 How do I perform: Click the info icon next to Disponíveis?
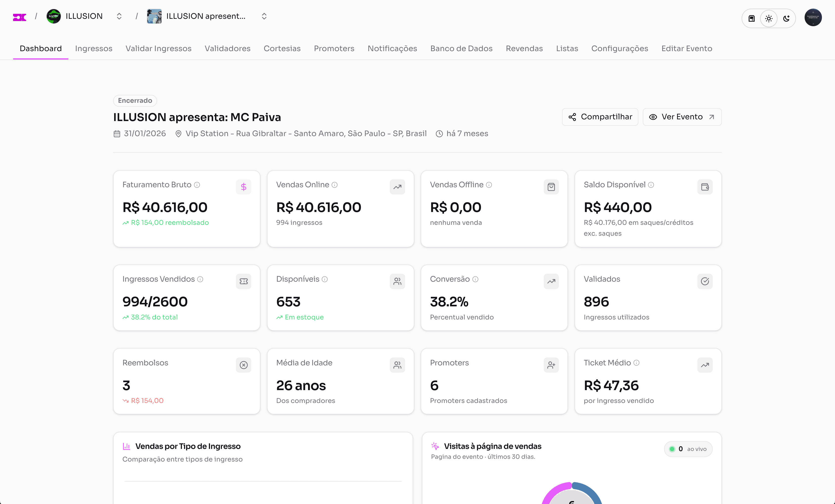tap(325, 279)
